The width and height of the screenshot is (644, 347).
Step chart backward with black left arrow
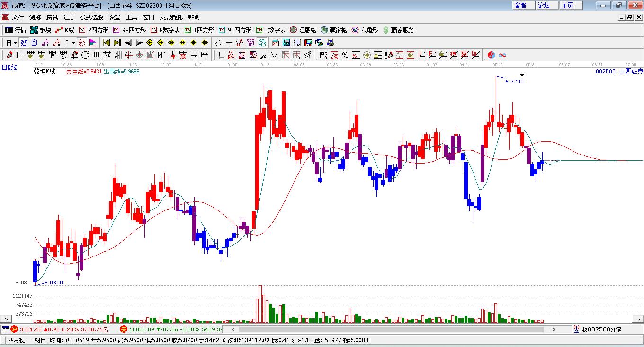(128, 43)
